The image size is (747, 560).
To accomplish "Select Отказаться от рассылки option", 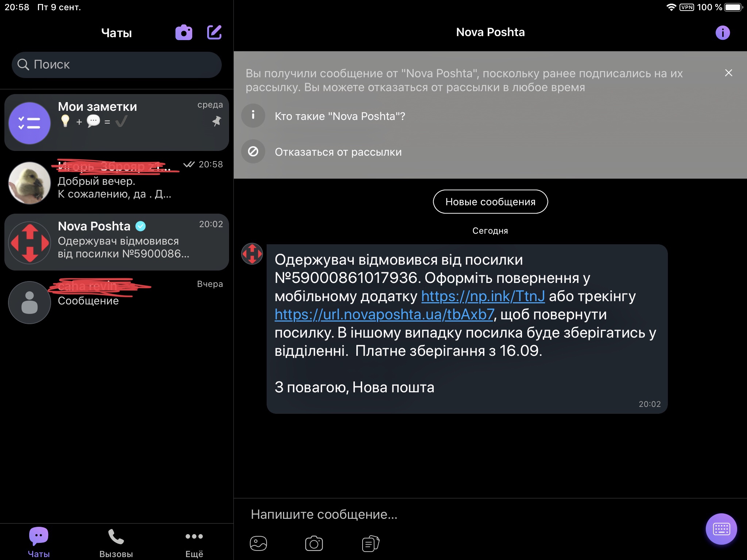I will tap(338, 152).
